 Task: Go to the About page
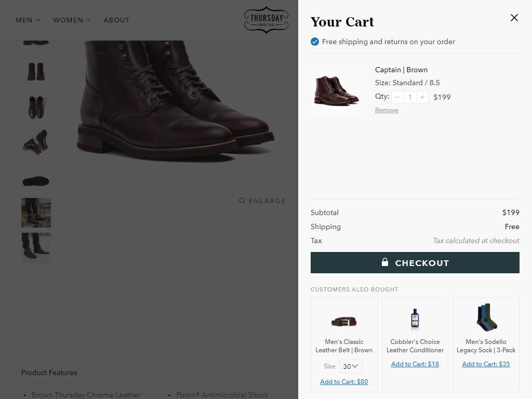[x=116, y=20]
